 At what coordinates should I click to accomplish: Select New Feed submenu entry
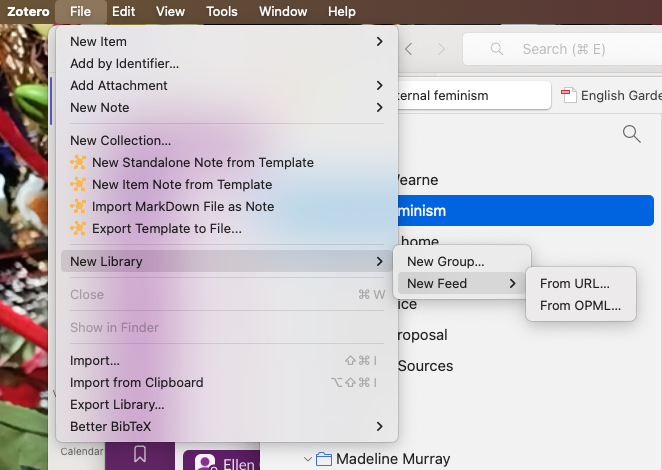(x=462, y=283)
